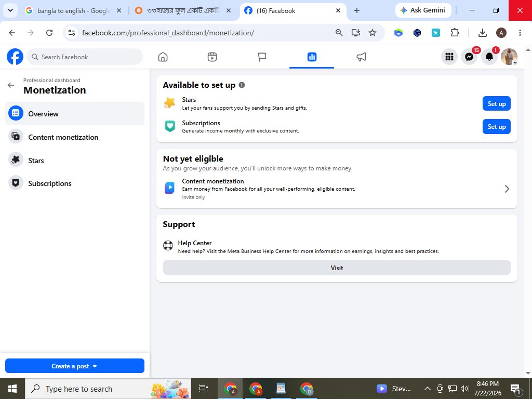532x399 pixels.
Task: Switch to the Bengali-titled second tab
Action: pos(182,10)
